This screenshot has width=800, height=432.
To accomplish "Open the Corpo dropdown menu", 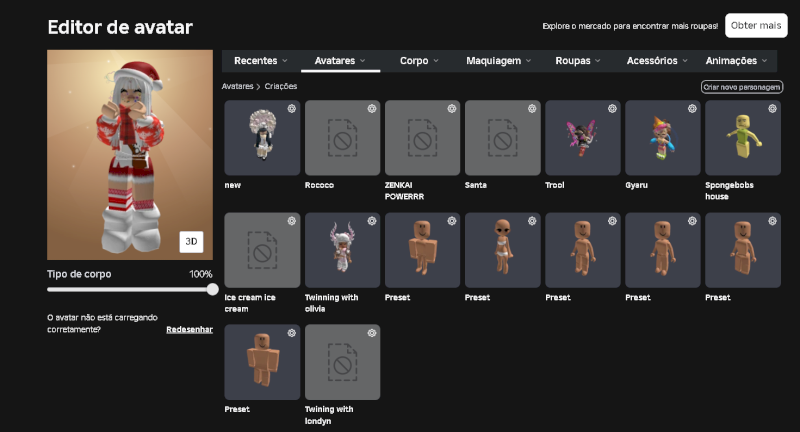I will [x=419, y=61].
